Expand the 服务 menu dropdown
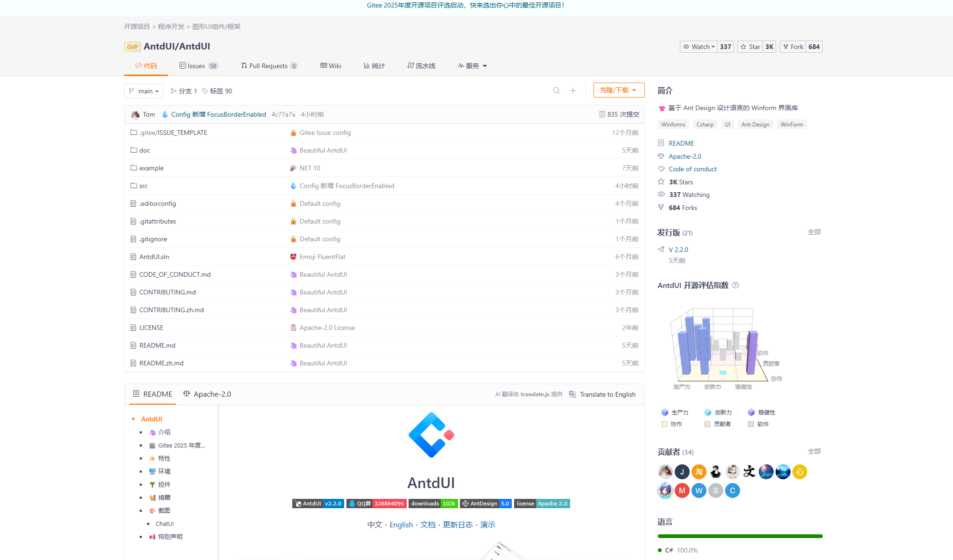The image size is (953, 560). coord(472,66)
